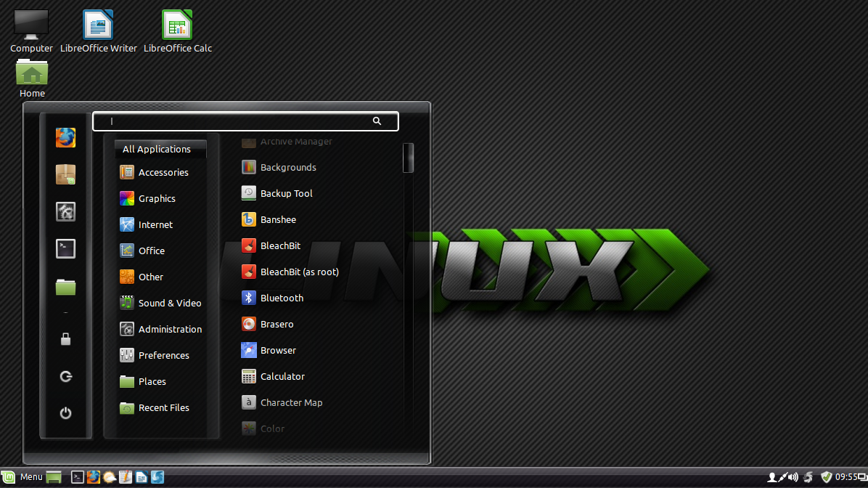Click Show Desktop icon in taskbar
The image size is (868, 488).
click(54, 477)
